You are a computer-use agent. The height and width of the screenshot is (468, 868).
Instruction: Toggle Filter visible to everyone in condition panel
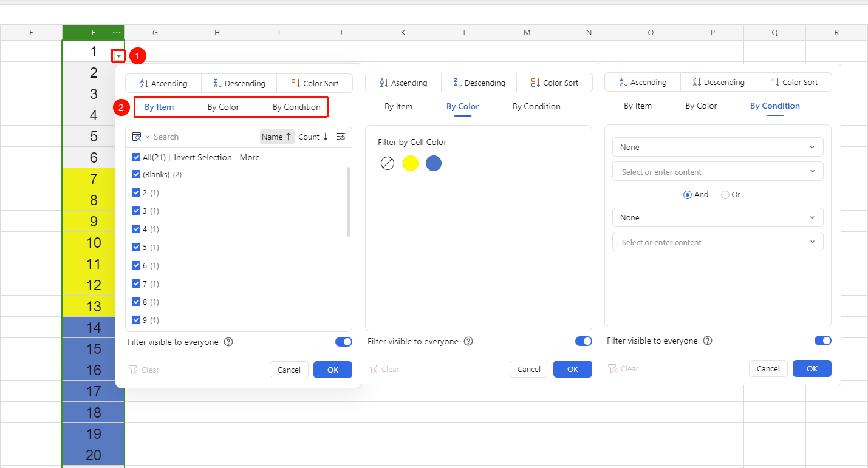point(823,341)
